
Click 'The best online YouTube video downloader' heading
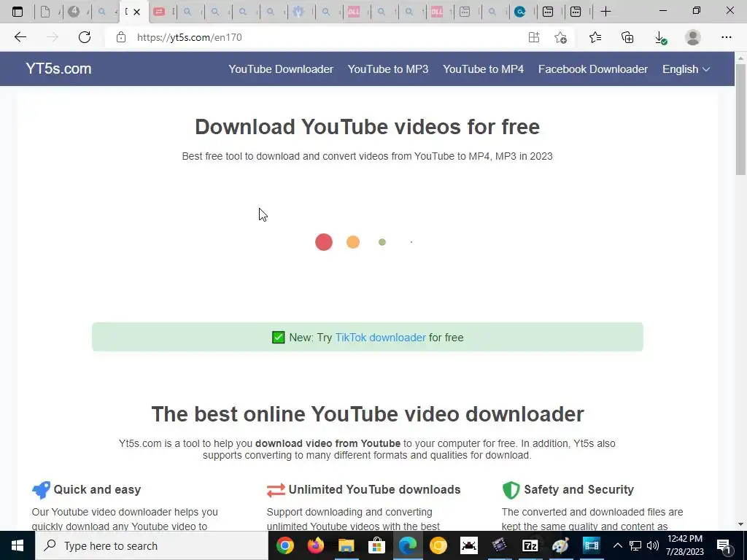tap(368, 414)
